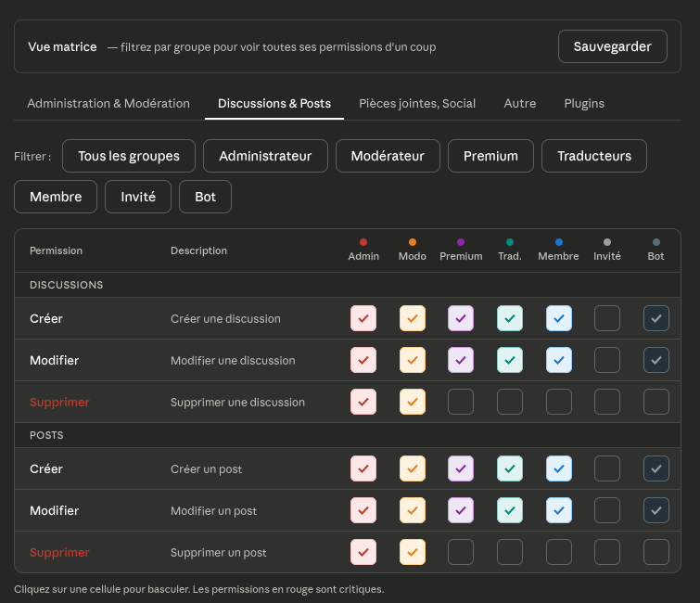Filter by Tous les groupes

click(128, 156)
